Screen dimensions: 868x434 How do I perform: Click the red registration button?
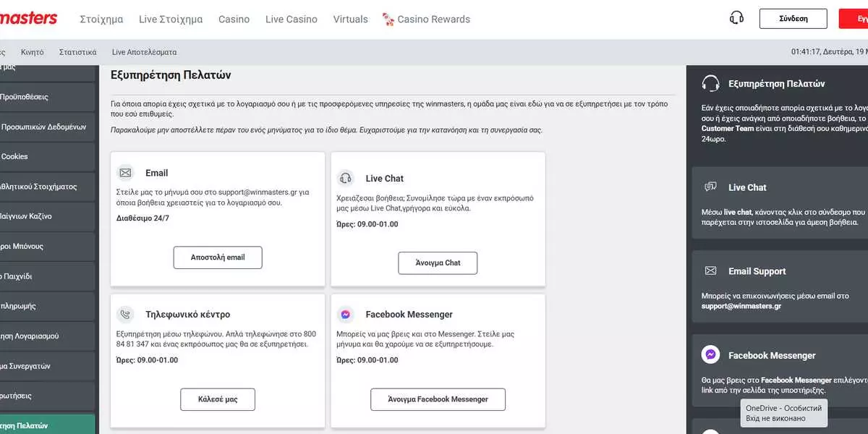(854, 19)
